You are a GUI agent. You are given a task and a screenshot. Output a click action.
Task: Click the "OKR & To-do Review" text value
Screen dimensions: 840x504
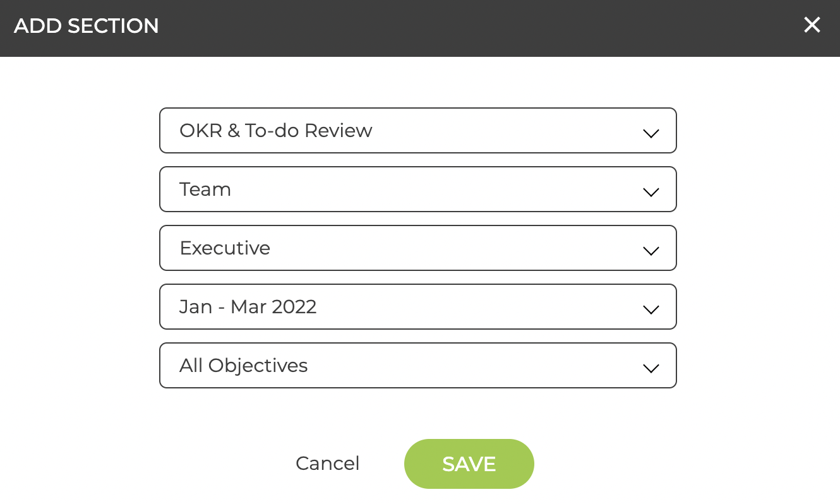(276, 130)
